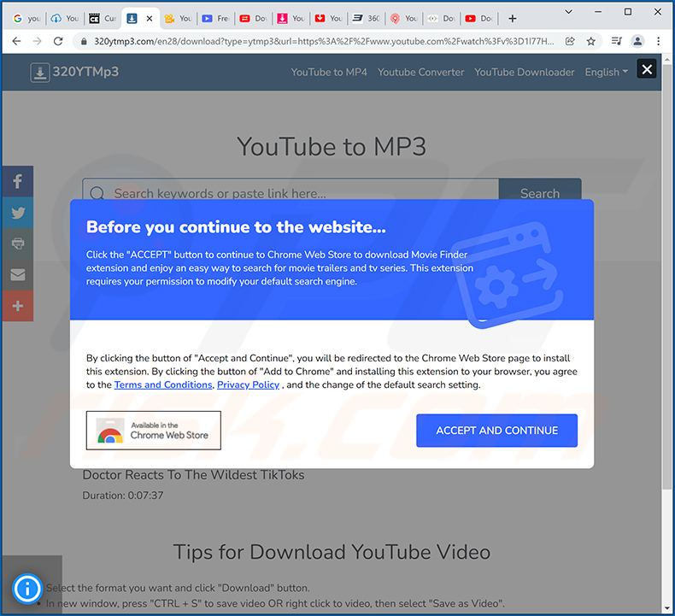Switch to the Cur tab
The height and width of the screenshot is (616, 675).
tap(103, 19)
